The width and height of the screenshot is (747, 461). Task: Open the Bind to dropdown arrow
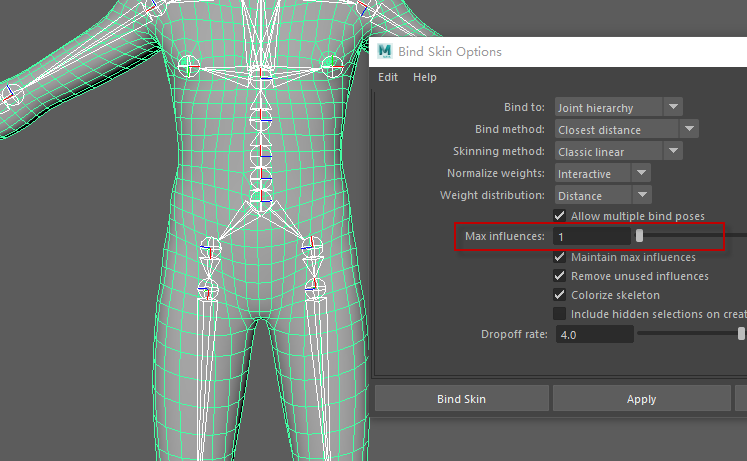[673, 107]
